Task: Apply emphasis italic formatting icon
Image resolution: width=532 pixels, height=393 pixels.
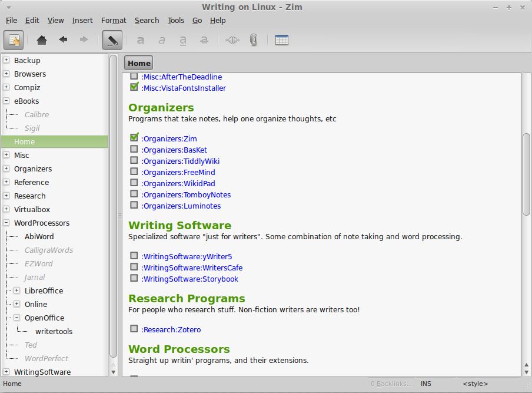Action: point(161,41)
